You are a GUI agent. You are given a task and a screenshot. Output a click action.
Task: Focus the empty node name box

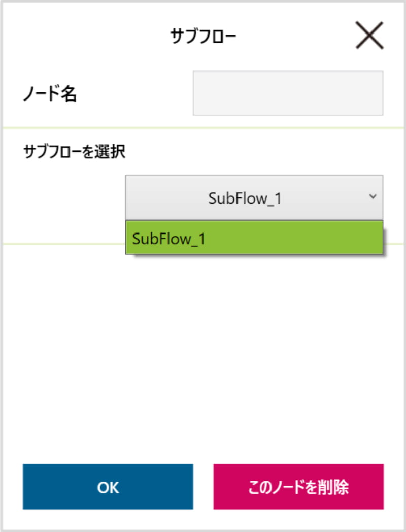288,93
